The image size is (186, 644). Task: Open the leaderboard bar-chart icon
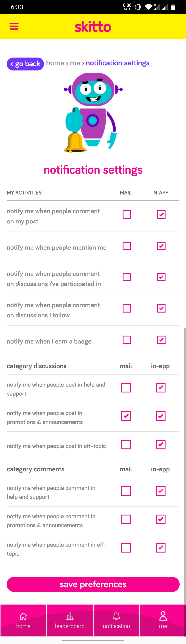pyautogui.click(x=70, y=616)
